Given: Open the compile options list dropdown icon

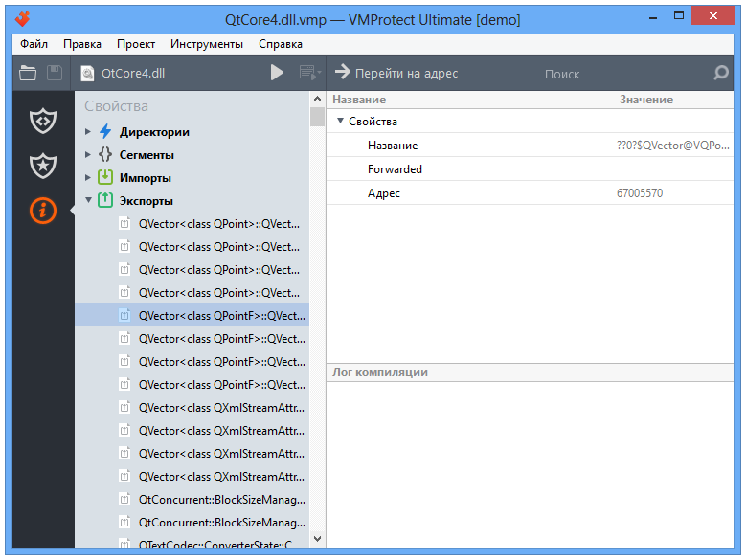Looking at the screenshot, I should [310, 73].
